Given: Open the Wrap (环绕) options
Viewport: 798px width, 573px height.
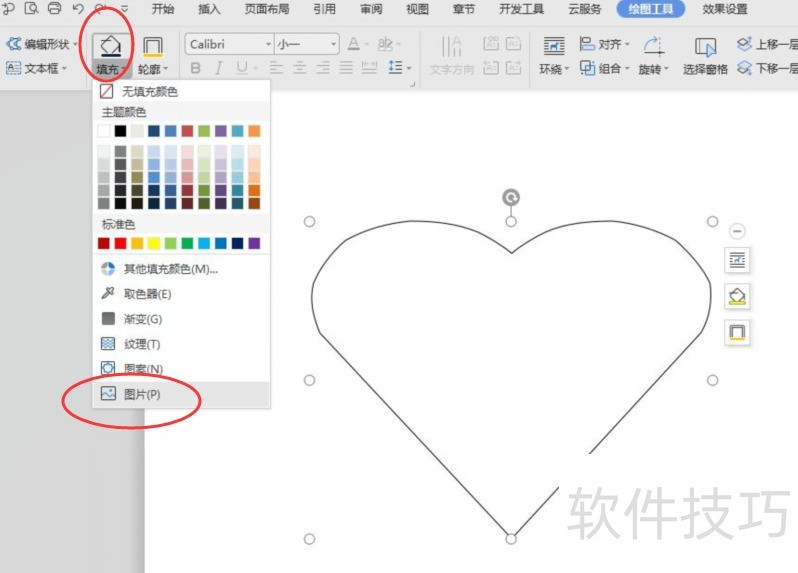Looking at the screenshot, I should [554, 55].
